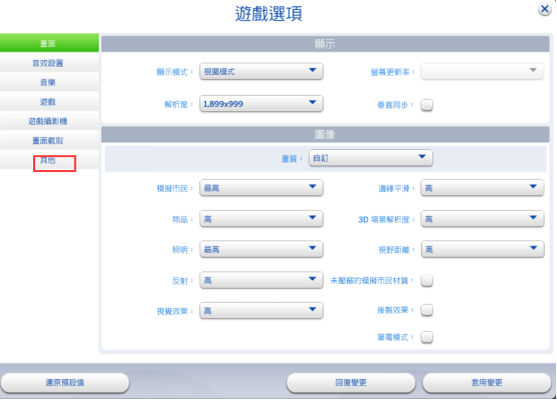The height and width of the screenshot is (400, 557).
Task: Open the 其他 tab
Action: [49, 160]
